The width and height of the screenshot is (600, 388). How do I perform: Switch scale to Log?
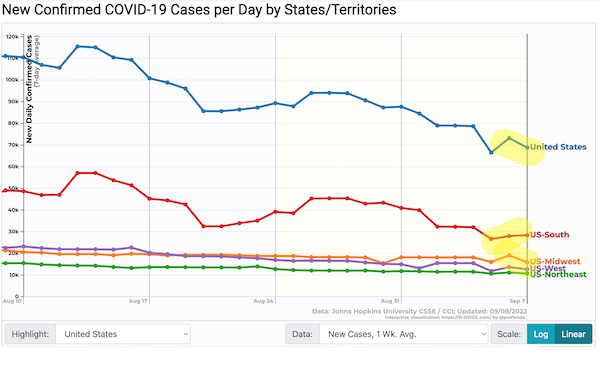pyautogui.click(x=540, y=334)
